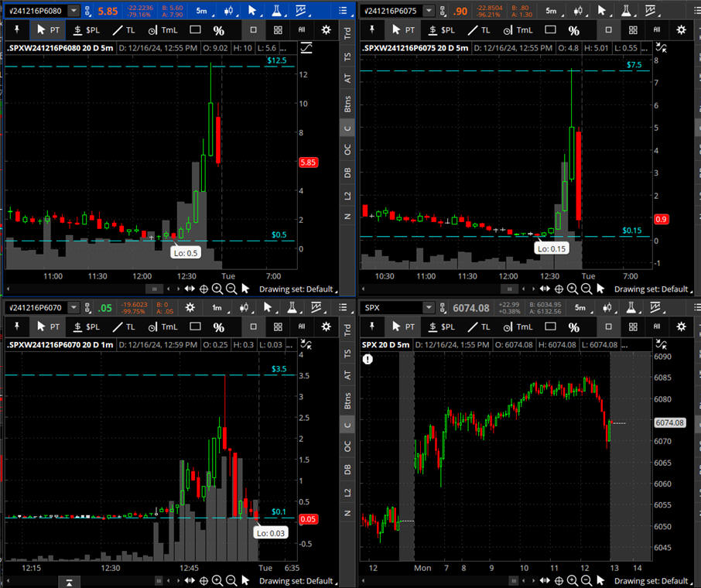
Task: Open L2 side tab beside P6070 chart
Action: click(x=347, y=493)
